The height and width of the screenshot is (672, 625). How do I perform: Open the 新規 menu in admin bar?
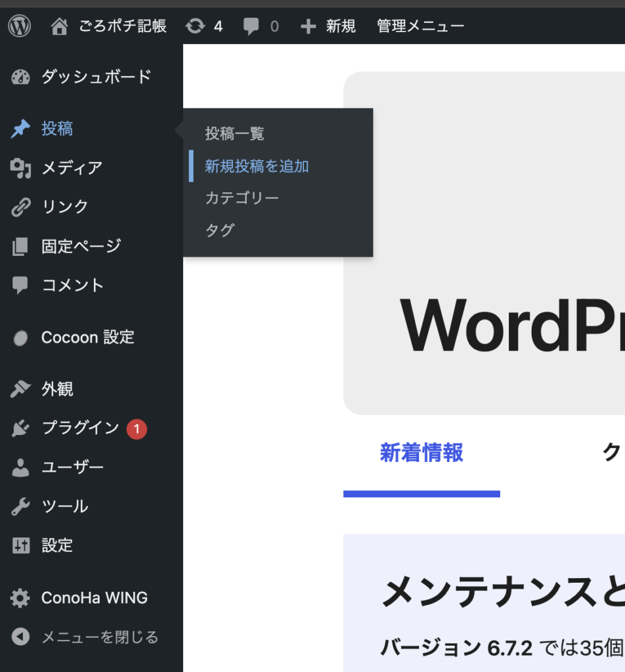click(341, 26)
